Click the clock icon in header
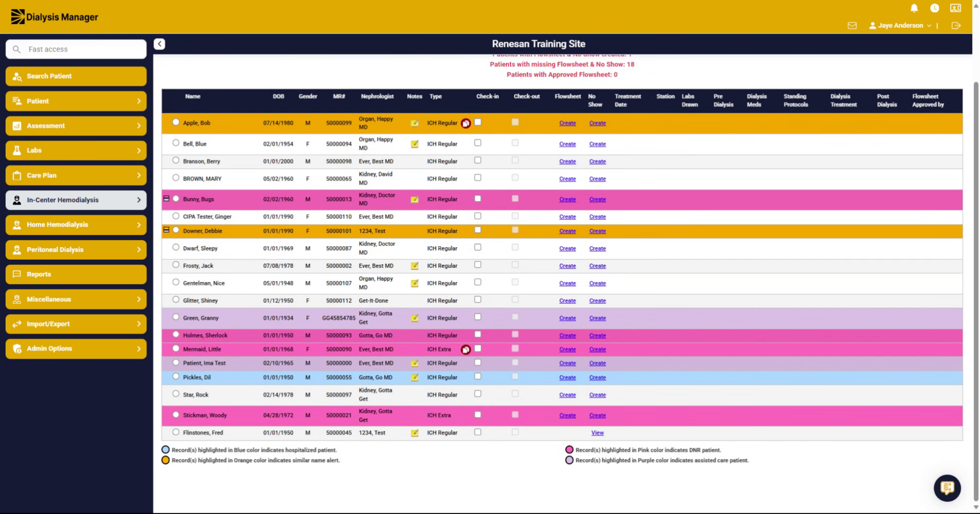This screenshot has width=980, height=514. [x=935, y=8]
